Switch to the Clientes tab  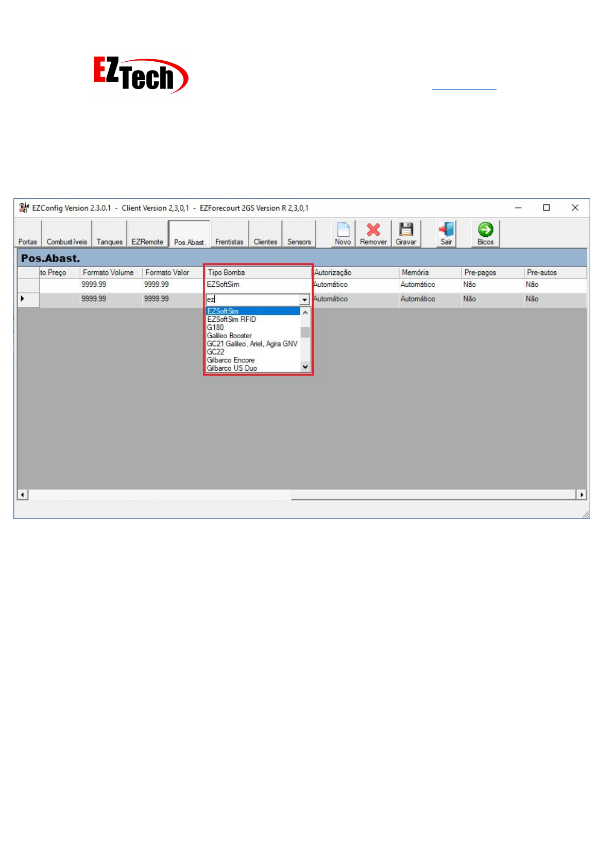pos(265,234)
